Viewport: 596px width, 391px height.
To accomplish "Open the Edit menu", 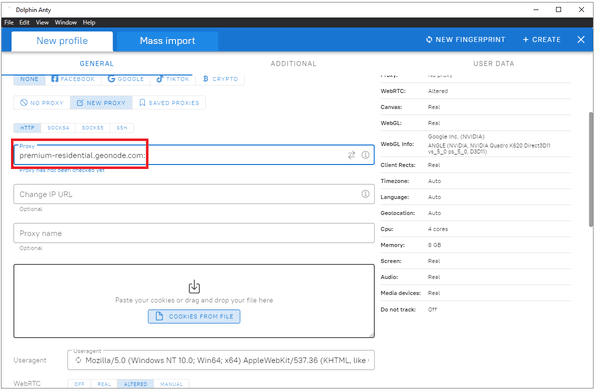I will (x=24, y=22).
